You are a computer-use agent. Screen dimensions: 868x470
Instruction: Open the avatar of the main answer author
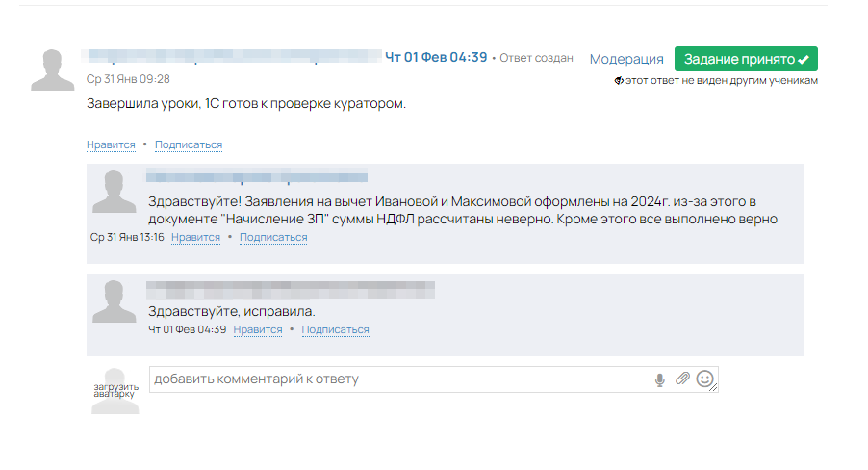pyautogui.click(x=53, y=68)
